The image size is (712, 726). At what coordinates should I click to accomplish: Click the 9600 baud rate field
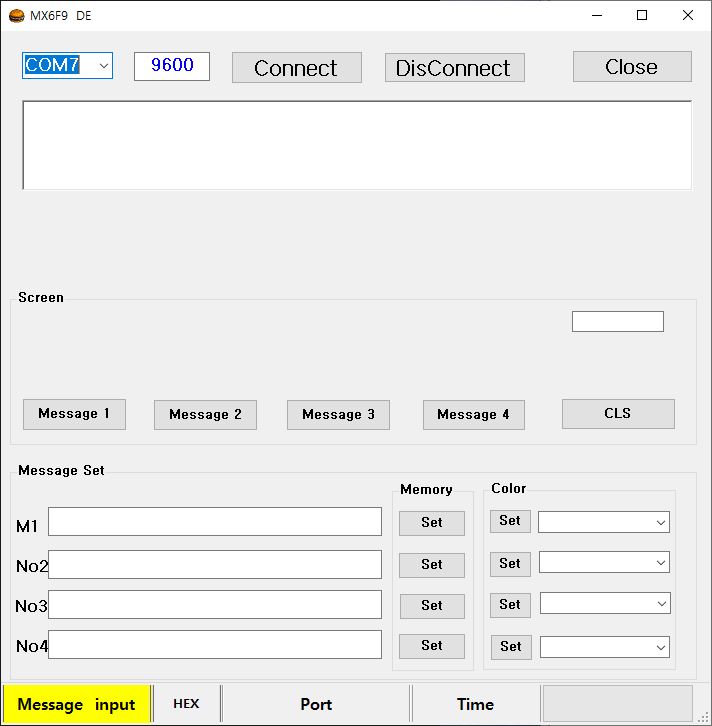(x=172, y=66)
